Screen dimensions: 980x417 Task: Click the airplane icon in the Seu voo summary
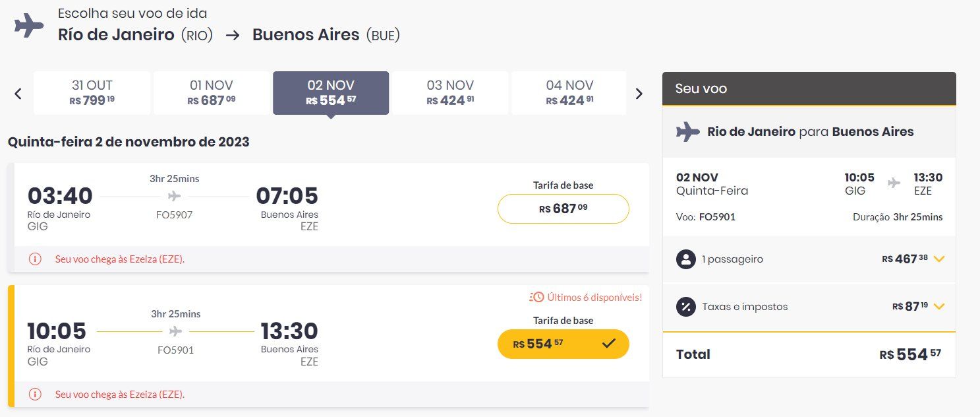(688, 131)
